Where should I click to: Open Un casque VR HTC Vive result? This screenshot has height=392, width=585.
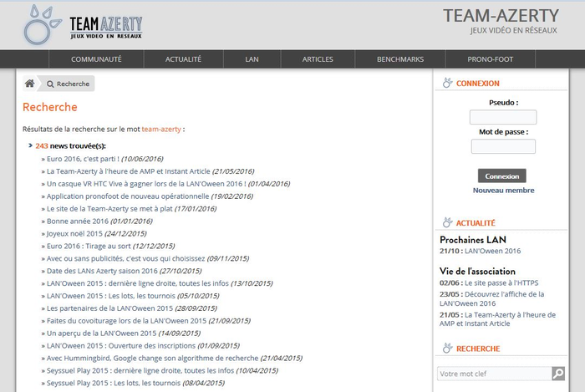146,184
